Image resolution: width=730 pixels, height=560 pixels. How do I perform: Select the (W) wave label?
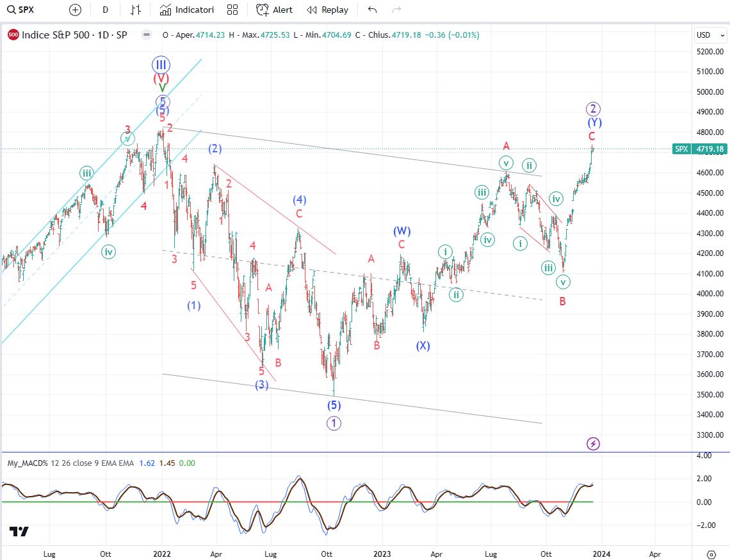point(401,230)
